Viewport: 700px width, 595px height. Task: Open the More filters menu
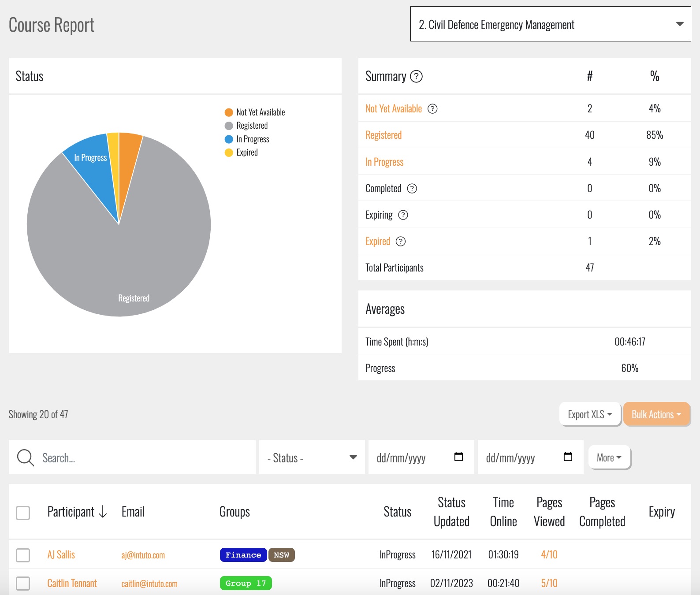coord(609,457)
